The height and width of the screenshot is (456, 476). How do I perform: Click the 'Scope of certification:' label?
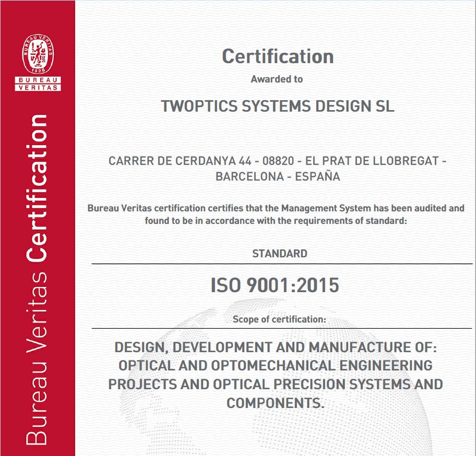point(279,319)
